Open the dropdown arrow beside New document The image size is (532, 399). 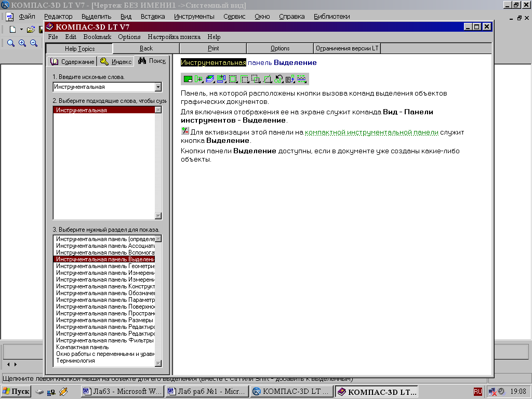pos(21,30)
